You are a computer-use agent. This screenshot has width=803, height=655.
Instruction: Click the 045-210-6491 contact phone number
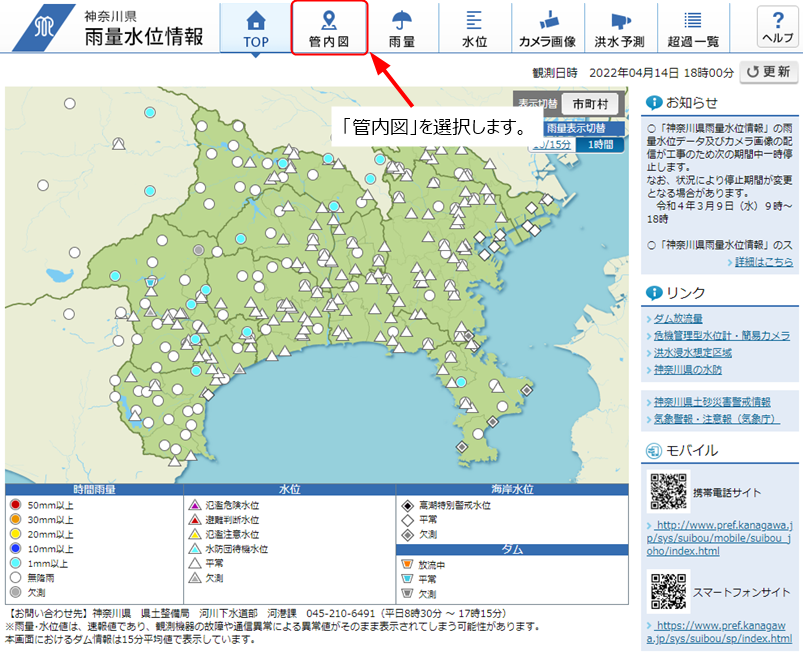(x=341, y=614)
